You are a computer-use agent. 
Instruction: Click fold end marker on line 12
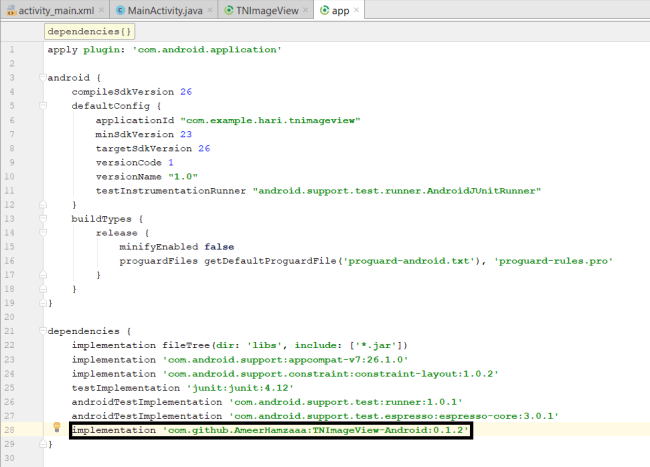43,204
